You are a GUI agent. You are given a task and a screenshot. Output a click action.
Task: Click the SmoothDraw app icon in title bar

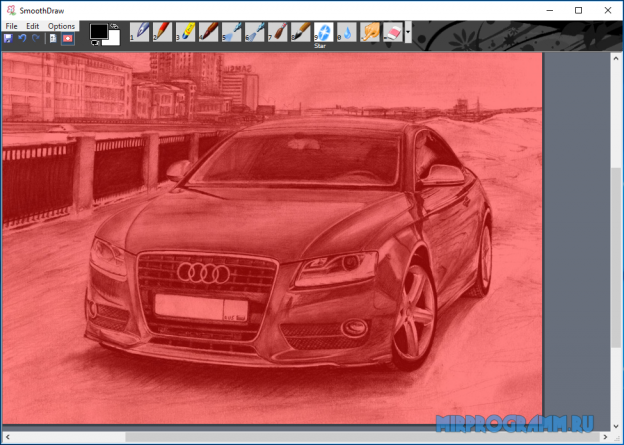click(x=11, y=10)
